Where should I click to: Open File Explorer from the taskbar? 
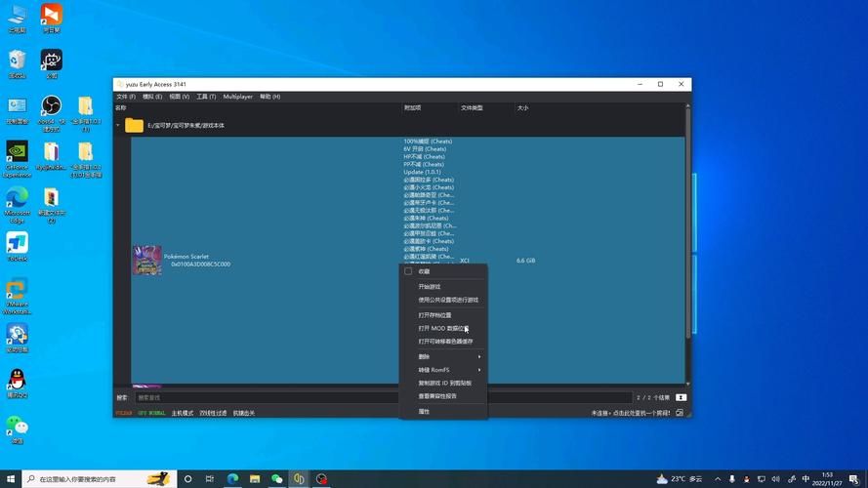255,479
